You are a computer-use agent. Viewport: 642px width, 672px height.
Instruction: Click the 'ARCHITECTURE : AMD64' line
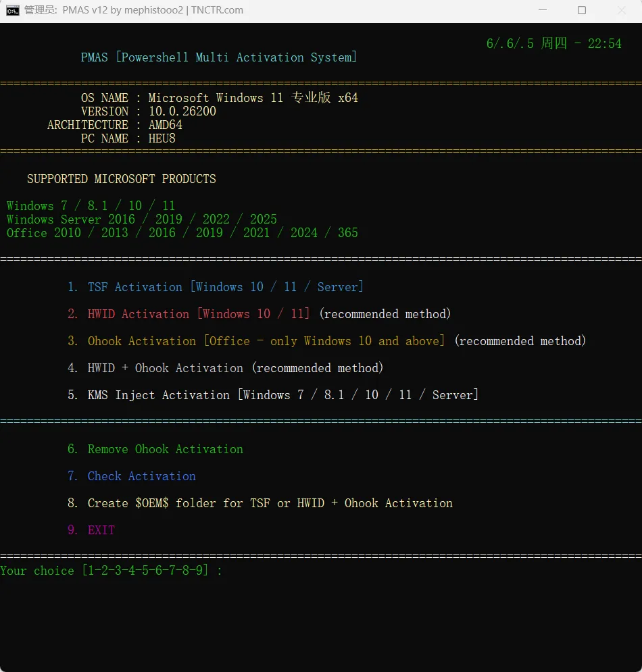click(x=114, y=125)
